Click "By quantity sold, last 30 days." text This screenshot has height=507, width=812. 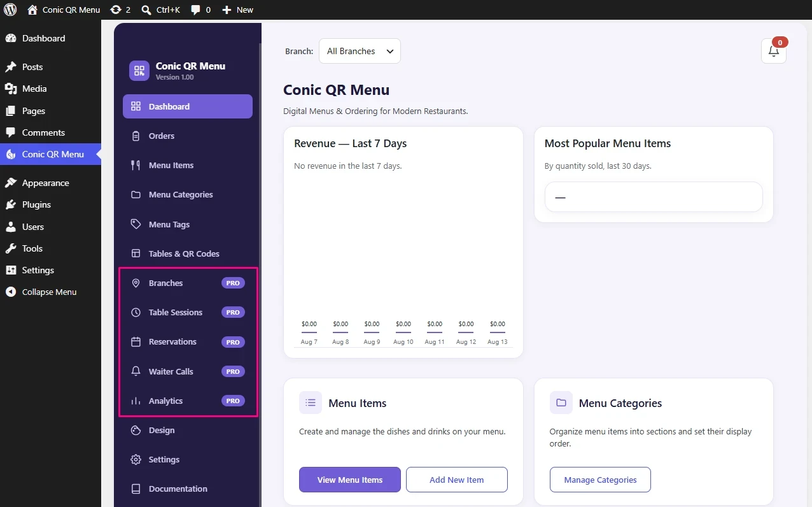pos(598,166)
